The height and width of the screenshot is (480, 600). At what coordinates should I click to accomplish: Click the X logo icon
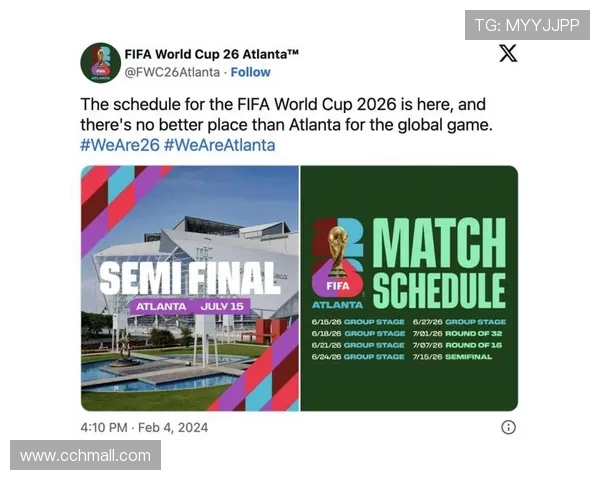508,53
